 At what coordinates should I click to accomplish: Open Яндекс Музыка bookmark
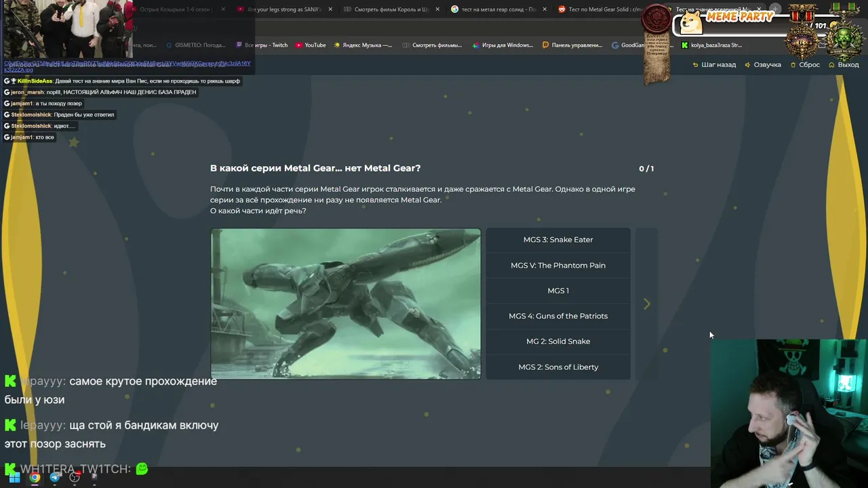coord(362,45)
